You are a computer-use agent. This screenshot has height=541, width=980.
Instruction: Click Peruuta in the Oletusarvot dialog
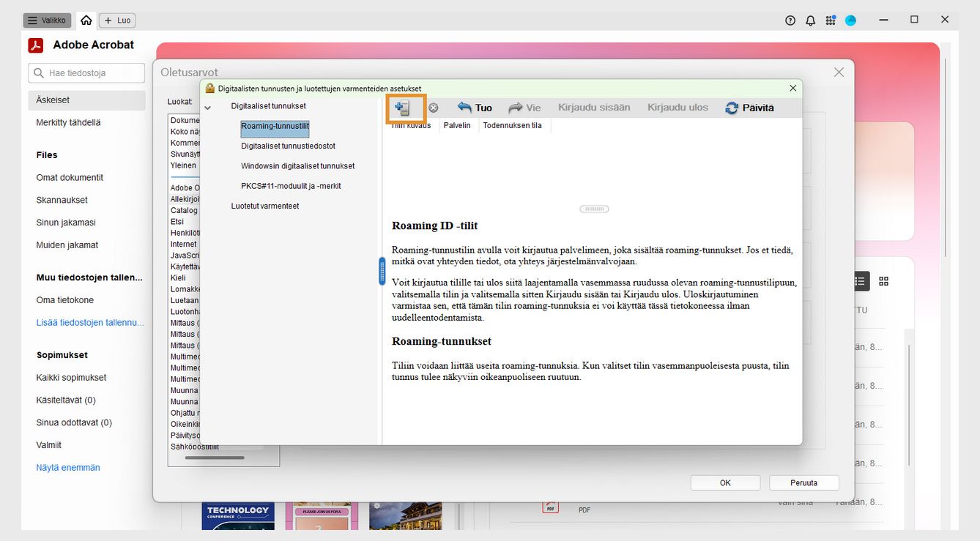tap(803, 482)
